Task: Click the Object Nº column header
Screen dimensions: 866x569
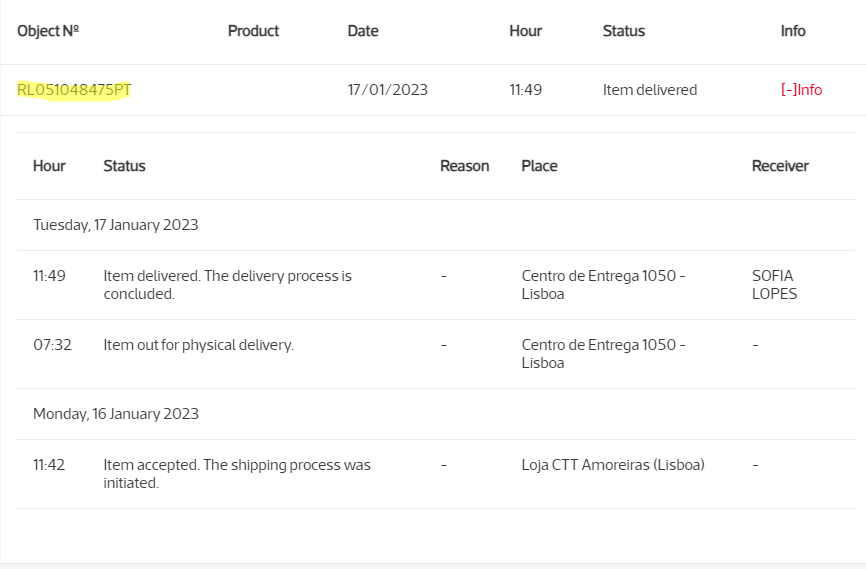Action: [48, 31]
